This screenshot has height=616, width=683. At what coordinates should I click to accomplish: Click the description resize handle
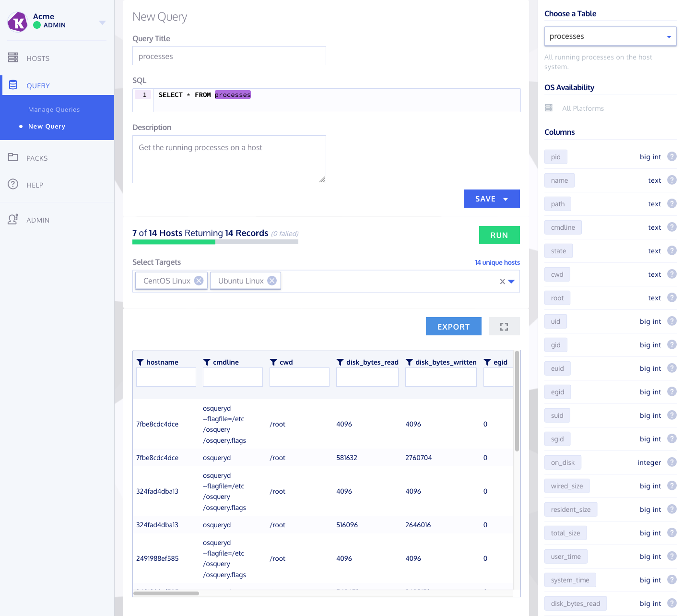click(x=322, y=179)
